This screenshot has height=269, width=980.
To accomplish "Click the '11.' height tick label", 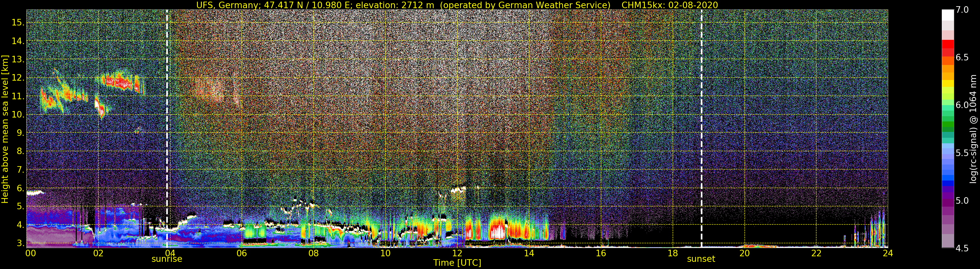I will (x=18, y=96).
